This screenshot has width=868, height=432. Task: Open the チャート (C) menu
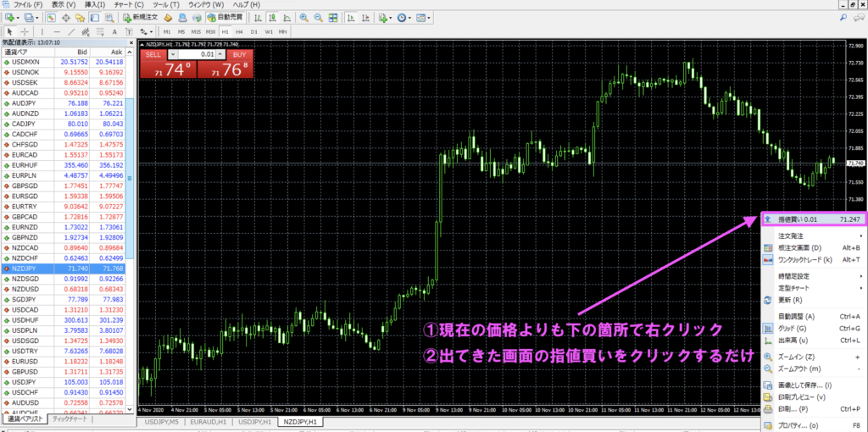(x=129, y=4)
